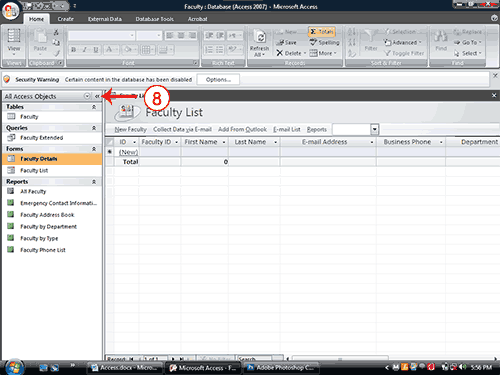Image resolution: width=500 pixels, height=375 pixels.
Task: Open the Last Name column dropdown
Action: tap(276, 142)
